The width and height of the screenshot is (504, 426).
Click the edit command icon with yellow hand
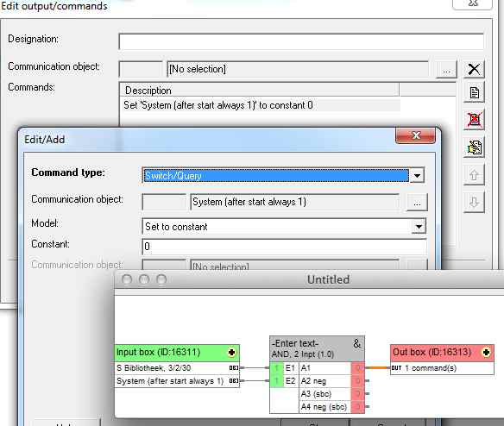click(474, 147)
